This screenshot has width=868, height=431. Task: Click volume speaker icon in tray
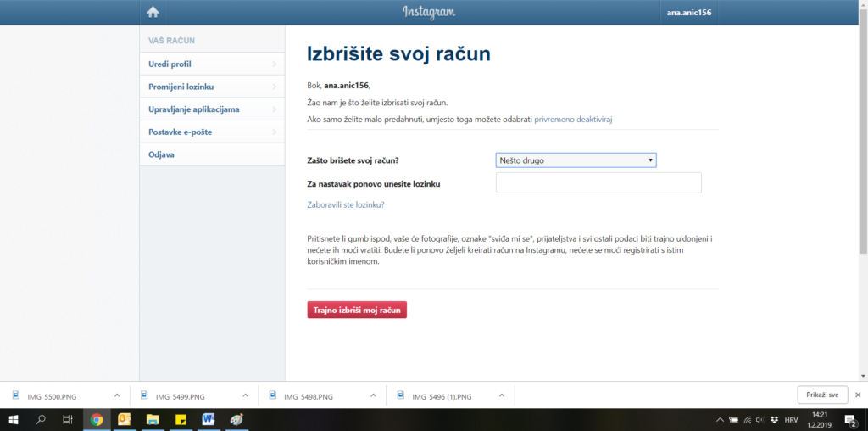(x=760, y=419)
